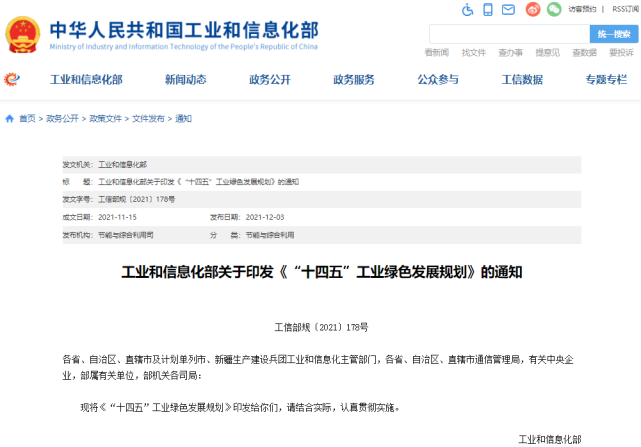Click the red swirl icon beside navigation
641x447 pixels.
point(12,79)
